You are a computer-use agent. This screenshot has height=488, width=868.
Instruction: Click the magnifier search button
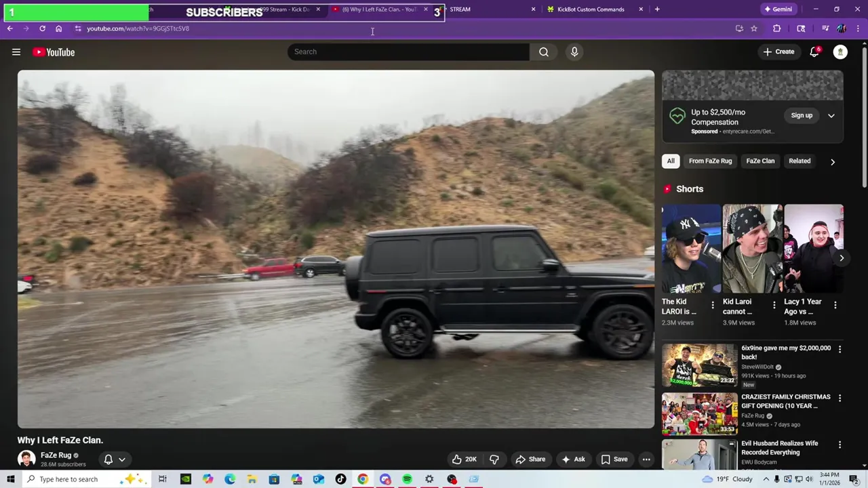pyautogui.click(x=544, y=52)
